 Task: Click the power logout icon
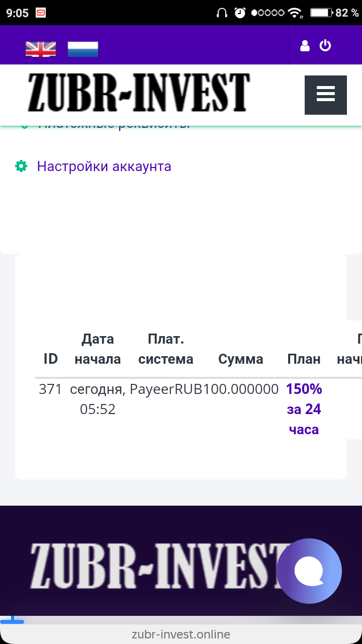point(325,45)
